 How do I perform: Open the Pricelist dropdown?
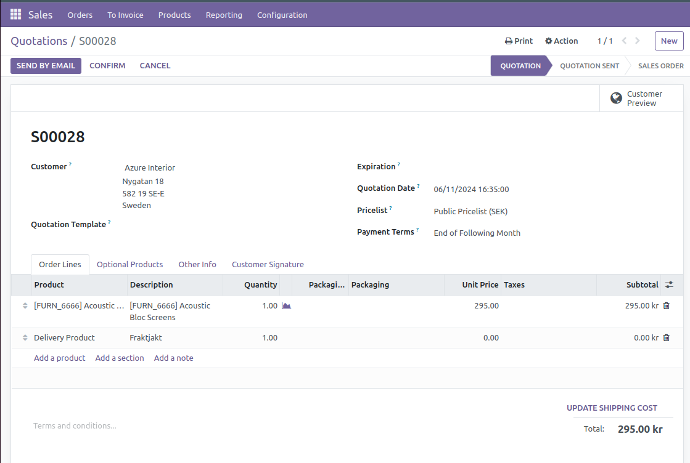tap(470, 211)
